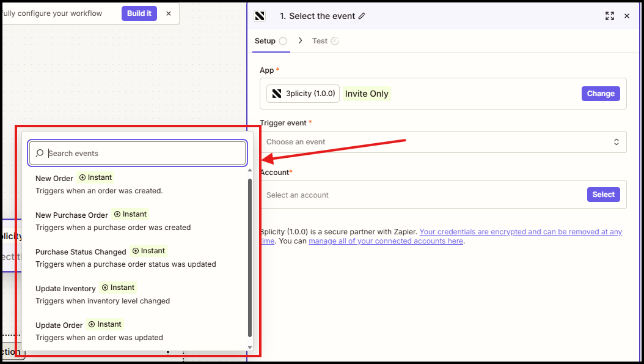Click Instant badge beside Purchase Status Changed
Viewport: 644px width, 364px height.
click(148, 250)
